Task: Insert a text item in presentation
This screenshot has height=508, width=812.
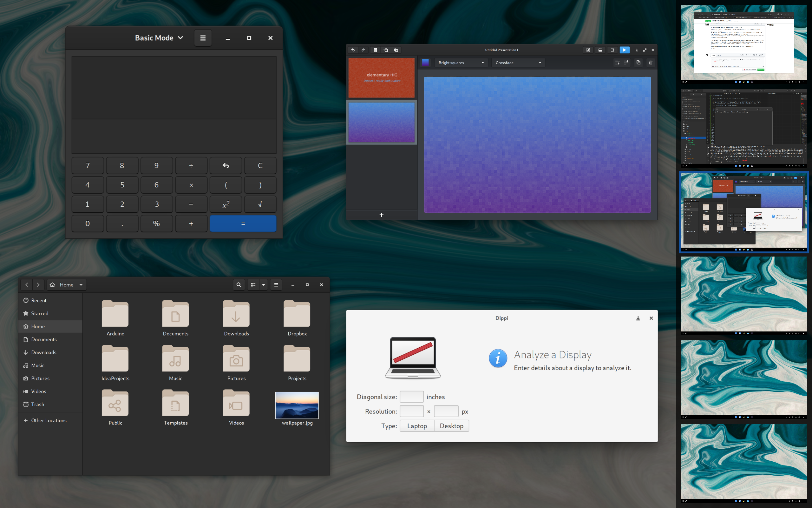Action: point(375,50)
